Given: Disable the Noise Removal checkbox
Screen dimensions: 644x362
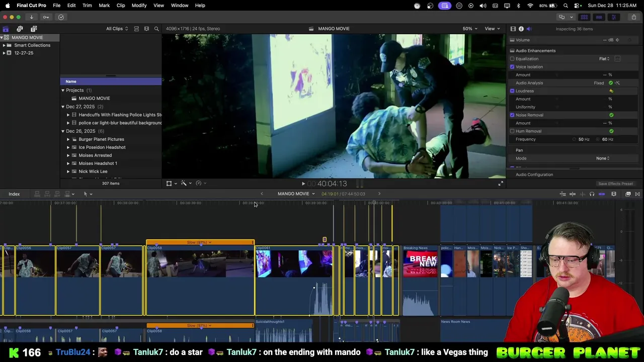Looking at the screenshot, I should [512, 115].
